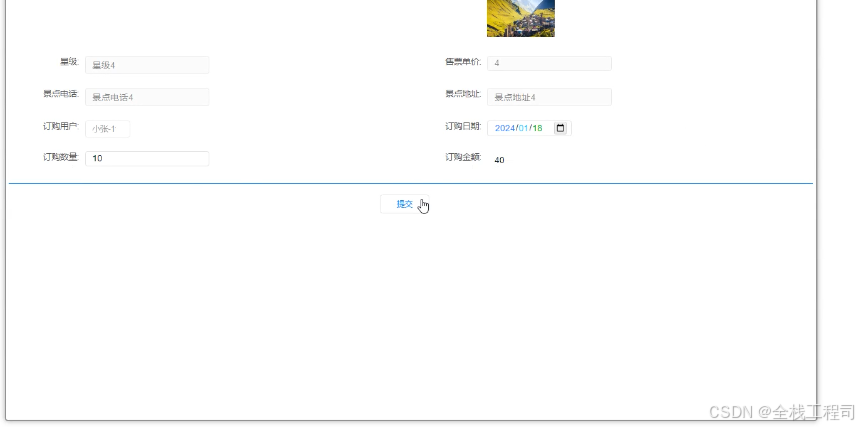Click the 订购数量 label
860x427 pixels.
tap(61, 157)
